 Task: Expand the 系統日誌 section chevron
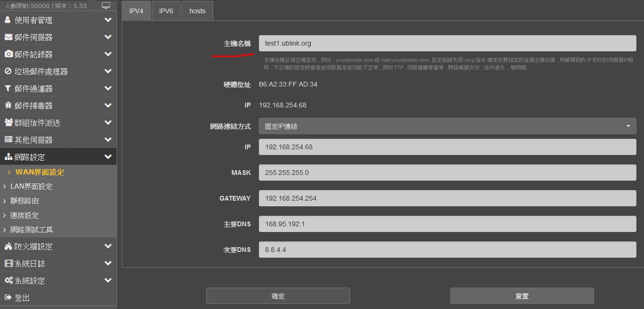(108, 263)
